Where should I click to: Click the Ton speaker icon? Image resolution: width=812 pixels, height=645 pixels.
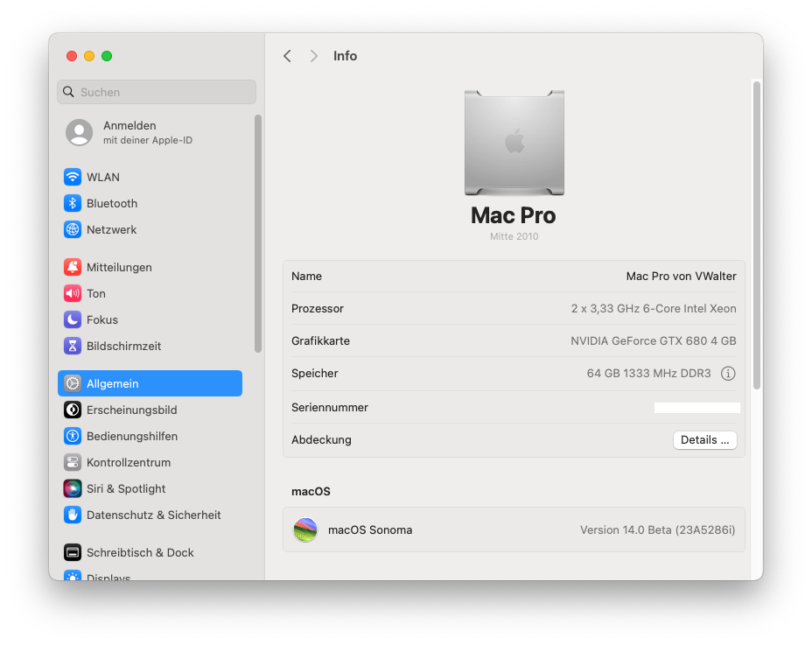[x=73, y=293]
